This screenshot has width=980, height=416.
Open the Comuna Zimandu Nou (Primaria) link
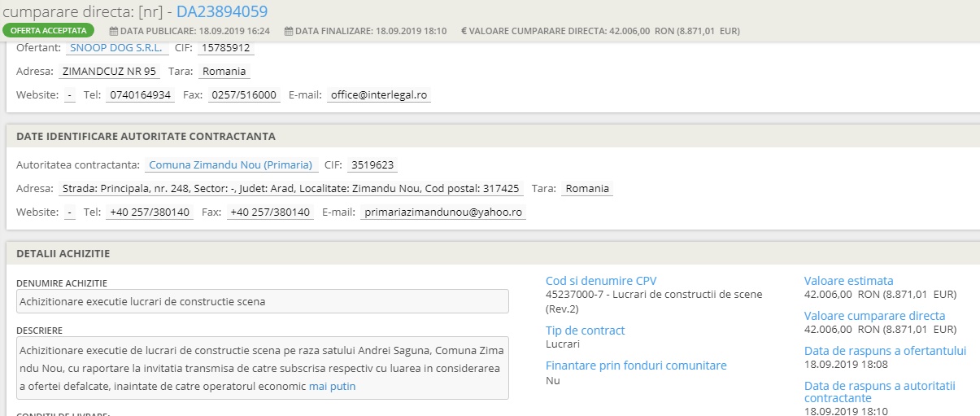tap(231, 165)
